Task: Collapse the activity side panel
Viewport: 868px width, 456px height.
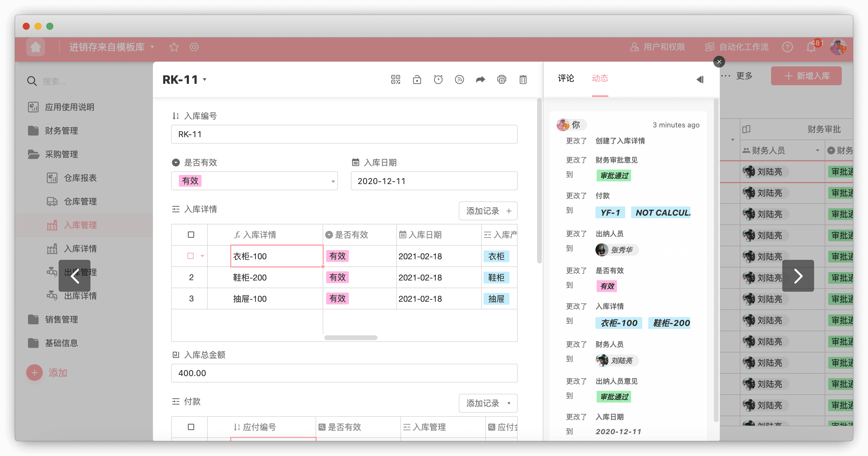Action: 700,79
